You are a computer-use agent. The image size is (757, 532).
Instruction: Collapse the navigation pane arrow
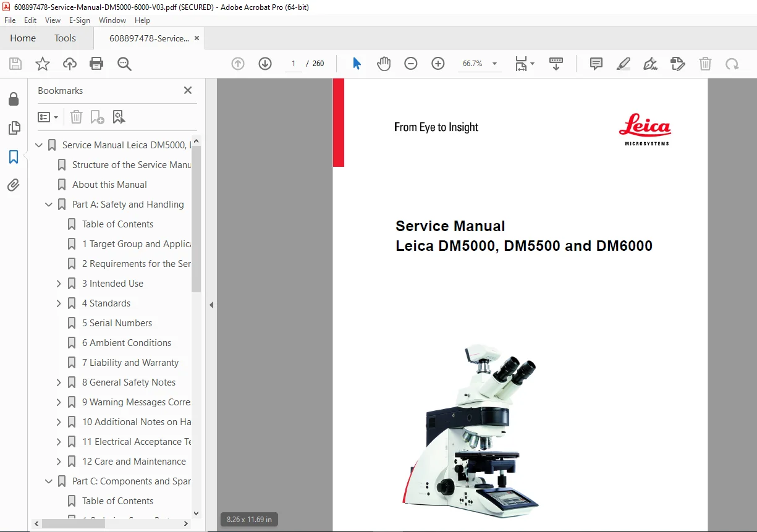point(211,305)
